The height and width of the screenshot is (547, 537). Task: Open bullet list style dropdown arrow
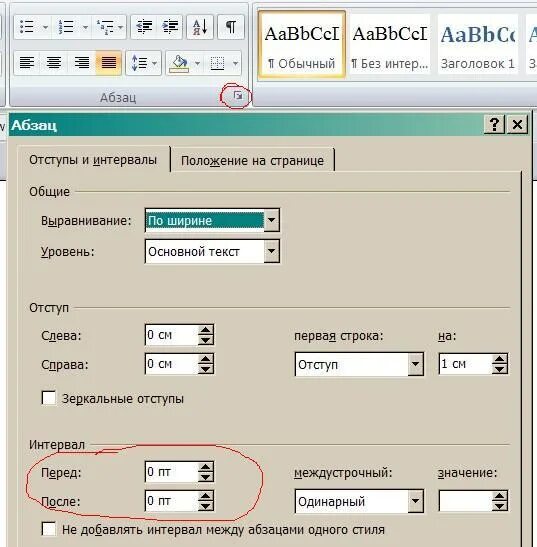tap(45, 27)
